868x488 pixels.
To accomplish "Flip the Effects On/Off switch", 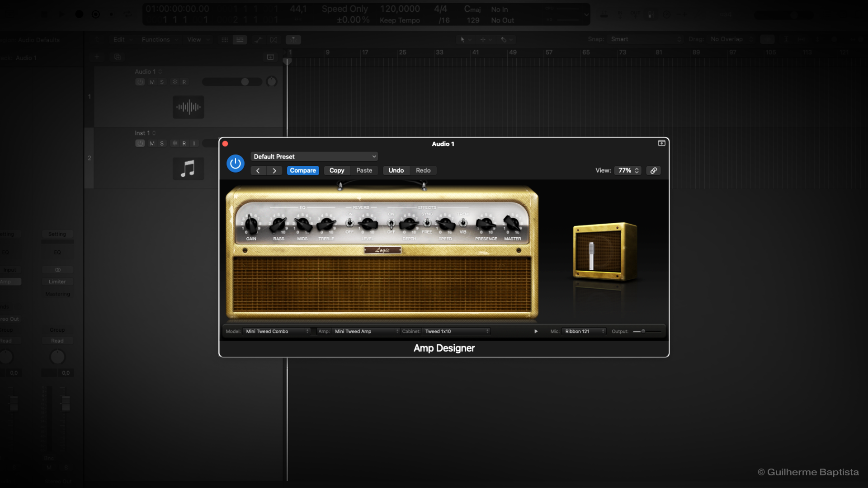I will (x=391, y=223).
